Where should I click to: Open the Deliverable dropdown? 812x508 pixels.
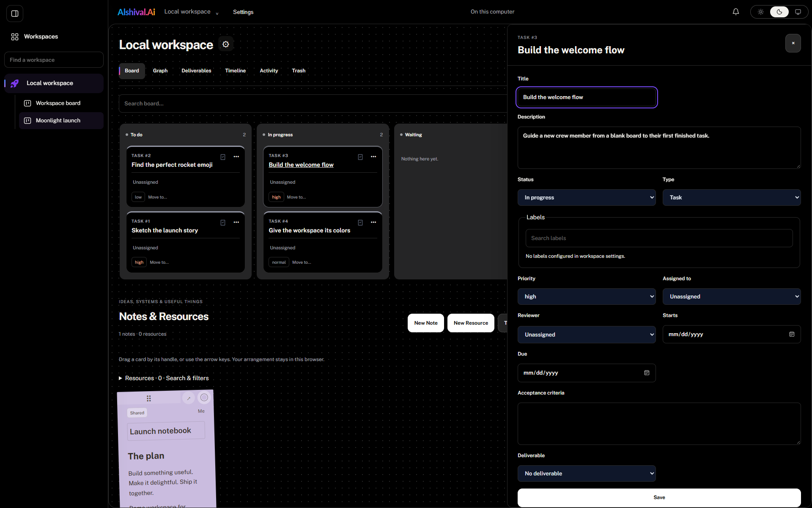click(587, 474)
